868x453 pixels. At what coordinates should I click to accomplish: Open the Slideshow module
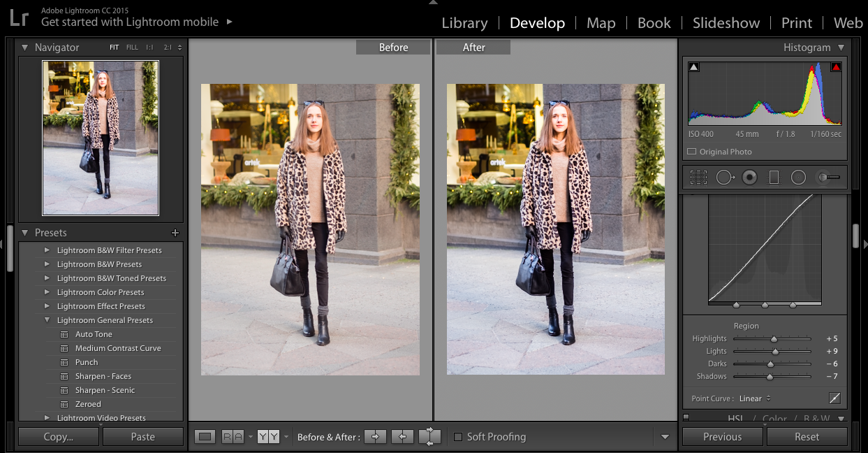pyautogui.click(x=726, y=23)
